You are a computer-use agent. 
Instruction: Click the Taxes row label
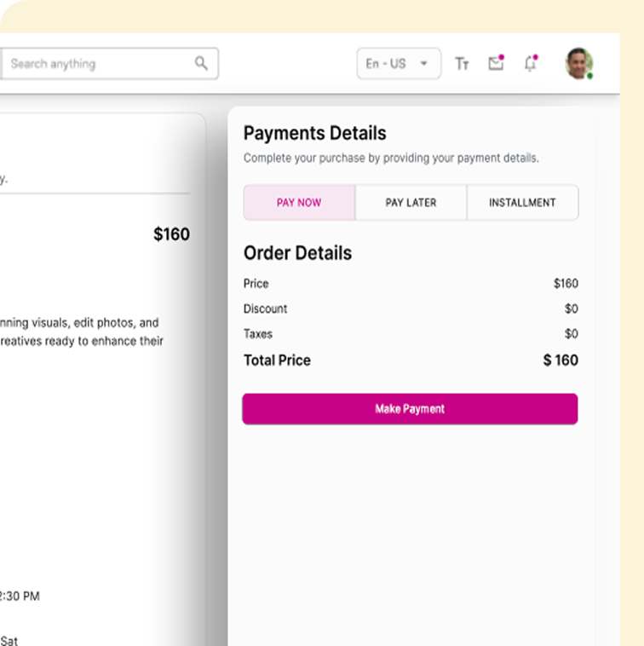pyautogui.click(x=258, y=334)
